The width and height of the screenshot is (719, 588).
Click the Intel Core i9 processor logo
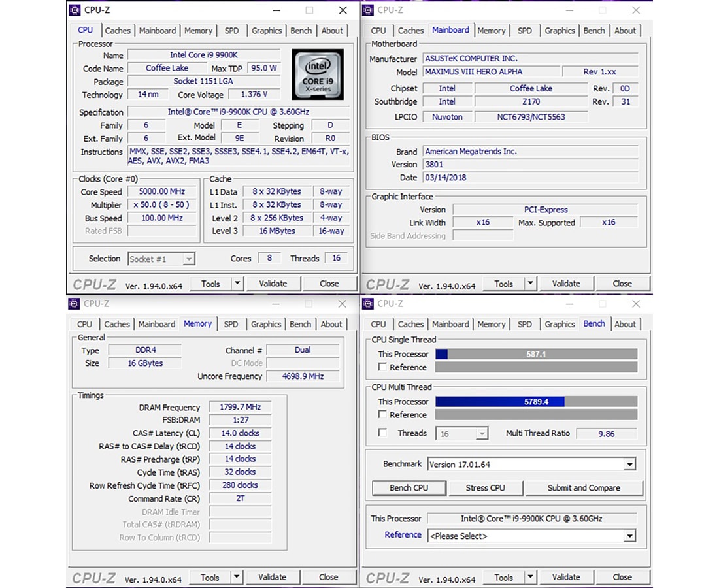pos(318,74)
